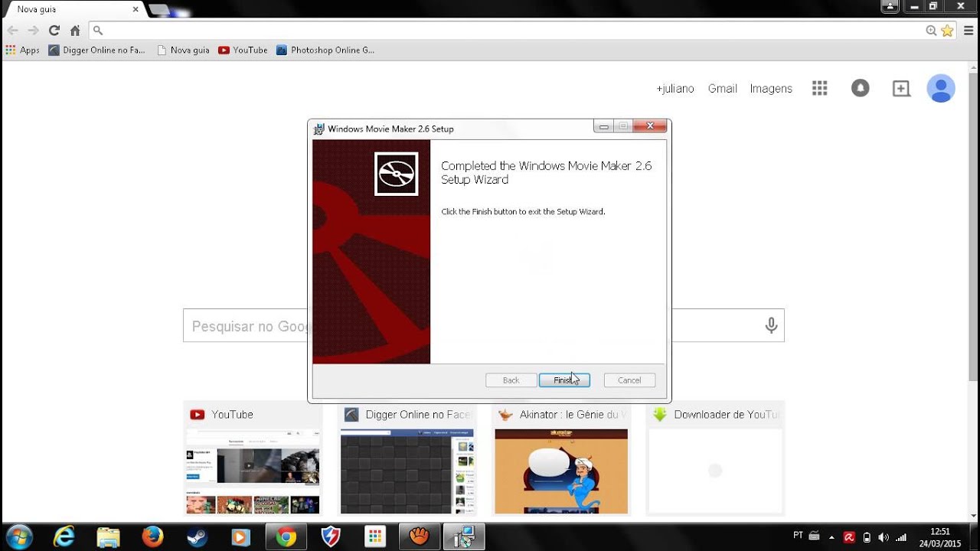Click the Google+ share icon
980x551 pixels.
[901, 88]
